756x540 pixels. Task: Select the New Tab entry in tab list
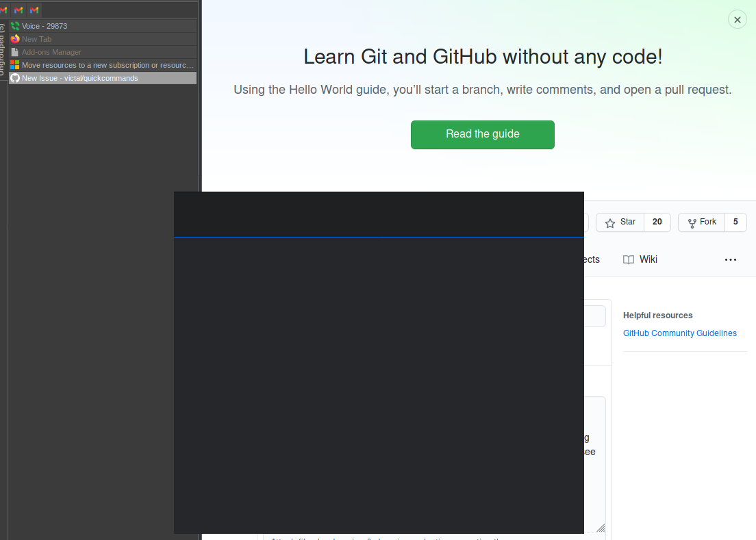coord(103,39)
